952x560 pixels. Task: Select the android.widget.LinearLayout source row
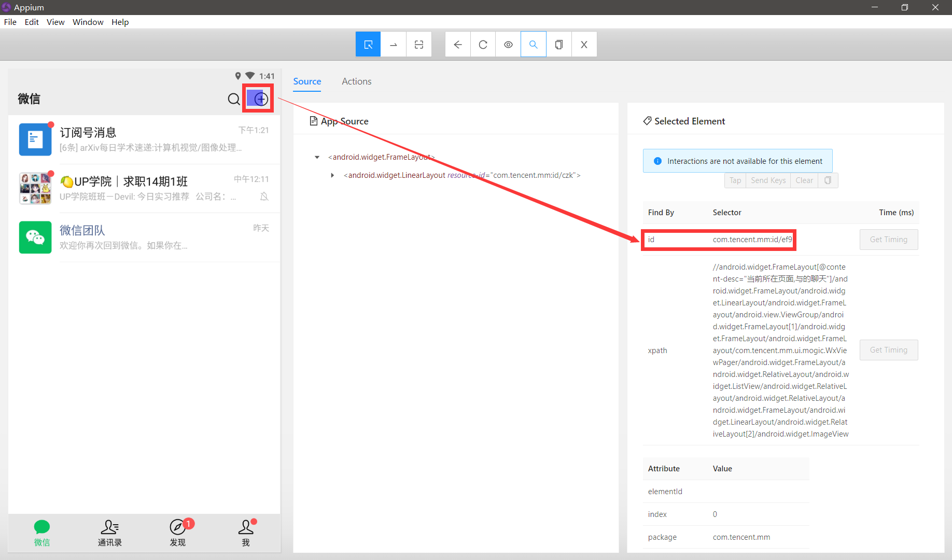pyautogui.click(x=462, y=175)
